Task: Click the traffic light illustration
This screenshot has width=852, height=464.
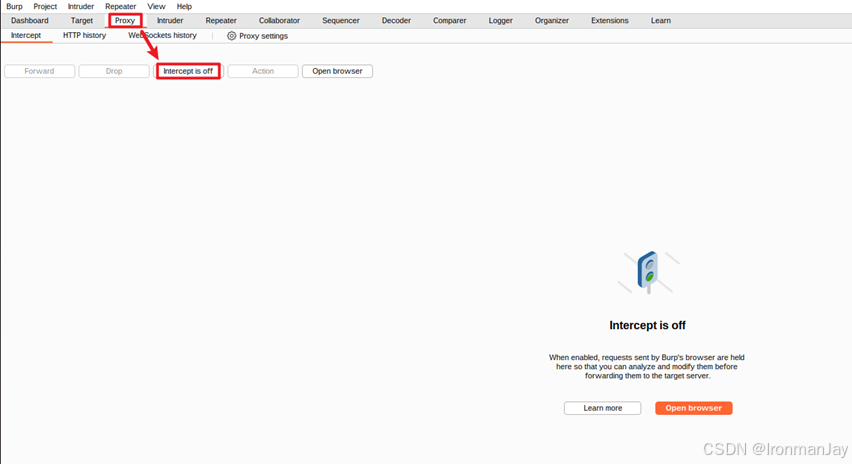Action: pos(648,272)
